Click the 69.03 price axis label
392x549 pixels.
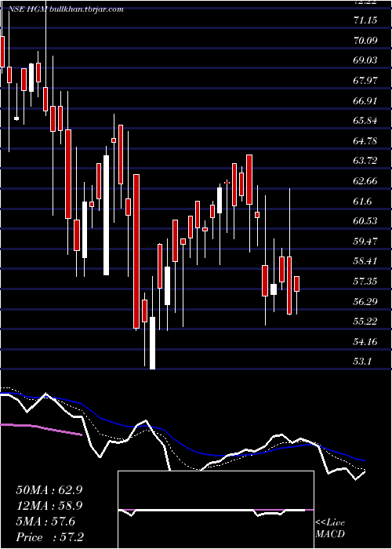point(365,60)
